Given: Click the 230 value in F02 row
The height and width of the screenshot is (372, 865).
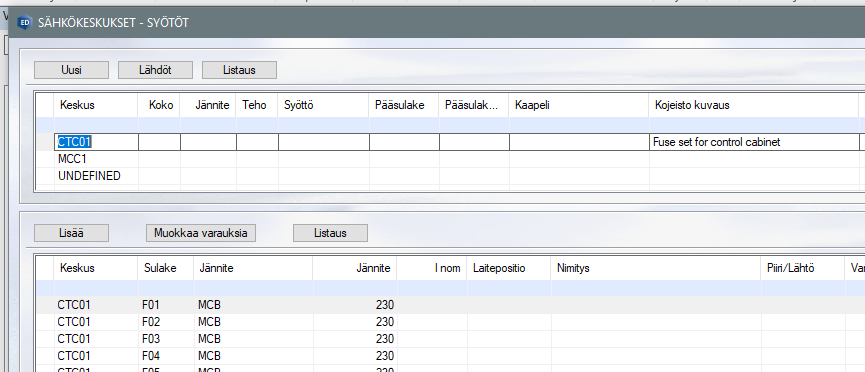Looking at the screenshot, I should (x=355, y=321).
